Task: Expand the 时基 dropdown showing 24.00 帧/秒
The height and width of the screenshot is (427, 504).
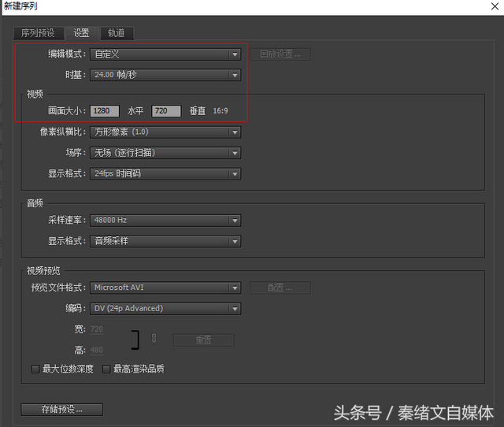Action: pyautogui.click(x=165, y=75)
